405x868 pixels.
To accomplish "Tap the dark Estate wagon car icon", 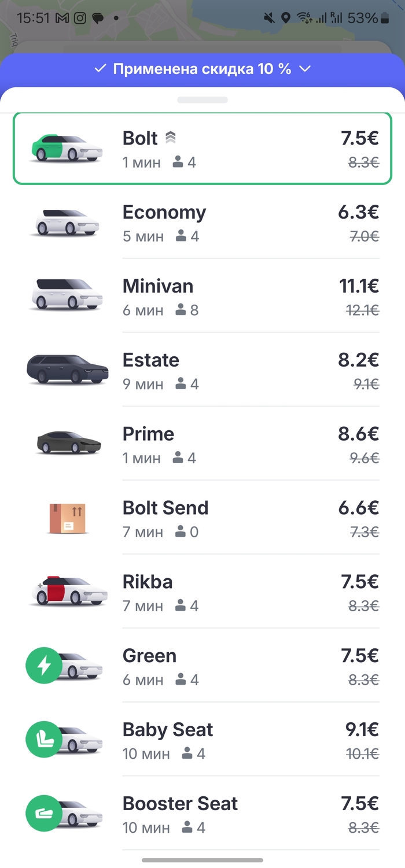I will (68, 369).
